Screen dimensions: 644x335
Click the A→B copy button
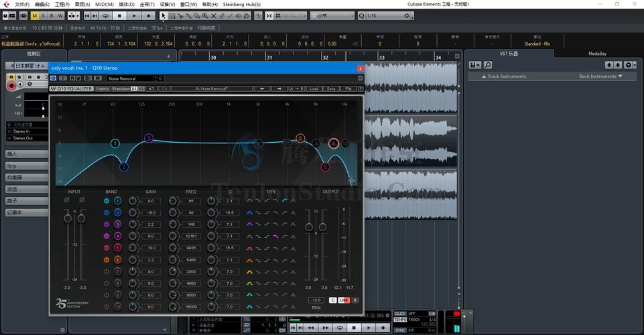[297, 88]
